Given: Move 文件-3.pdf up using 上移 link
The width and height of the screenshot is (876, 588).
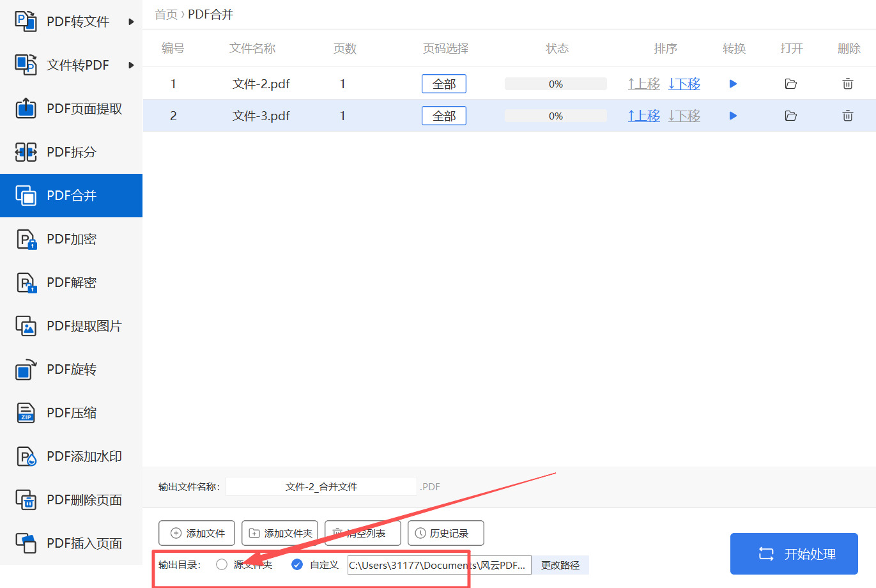Looking at the screenshot, I should [643, 116].
